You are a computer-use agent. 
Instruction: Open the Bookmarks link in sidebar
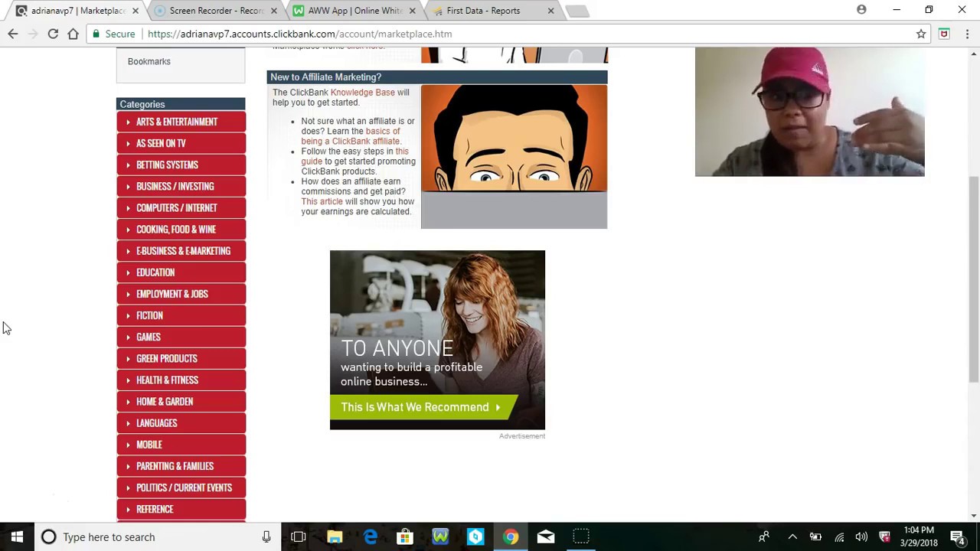149,61
